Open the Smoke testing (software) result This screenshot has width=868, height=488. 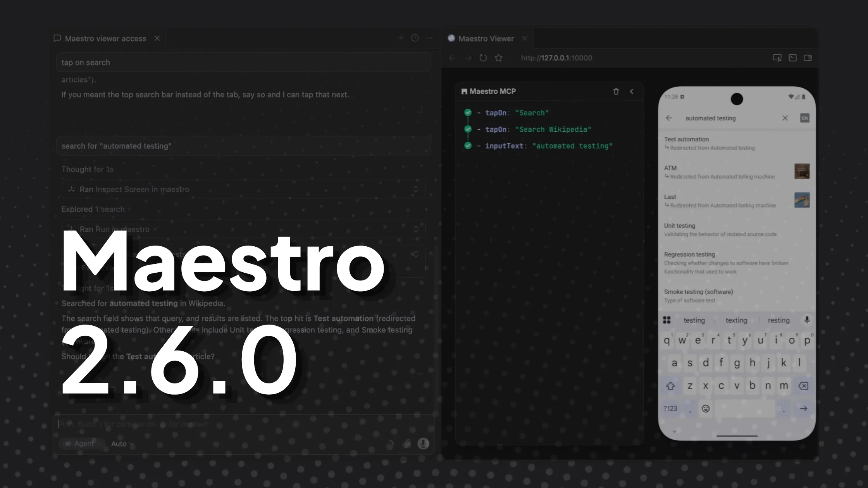(x=737, y=296)
